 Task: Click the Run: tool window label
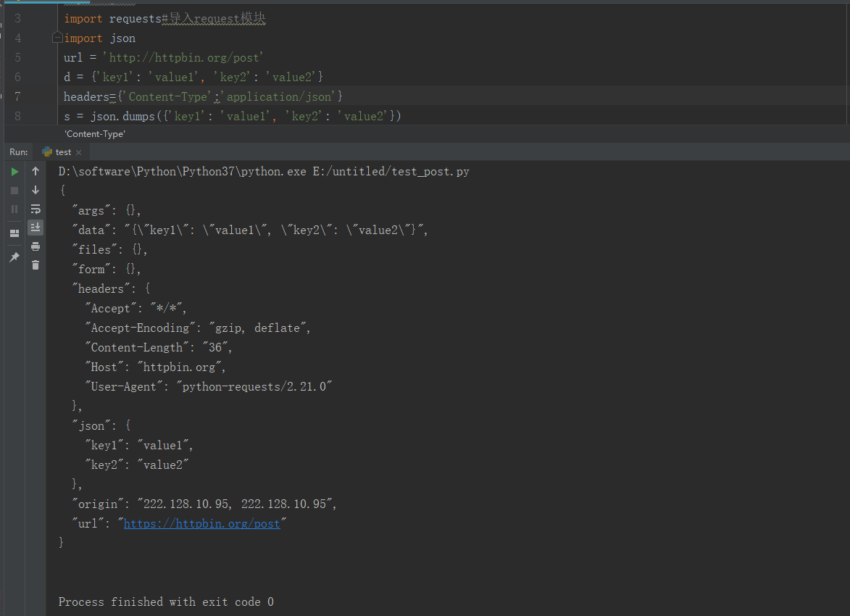click(18, 152)
